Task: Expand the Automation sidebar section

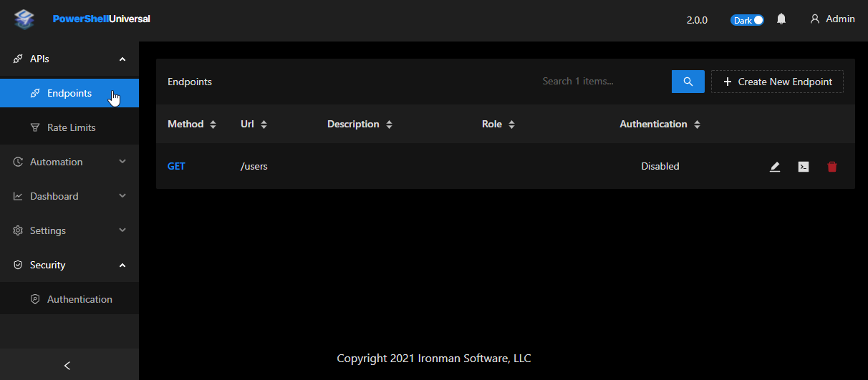Action: pyautogui.click(x=69, y=162)
